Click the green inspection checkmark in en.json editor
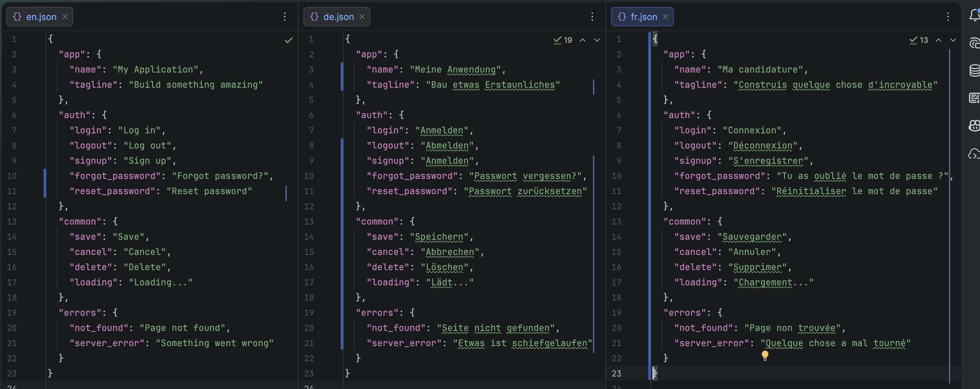Viewport: 980px width, 389px height. coord(289,40)
